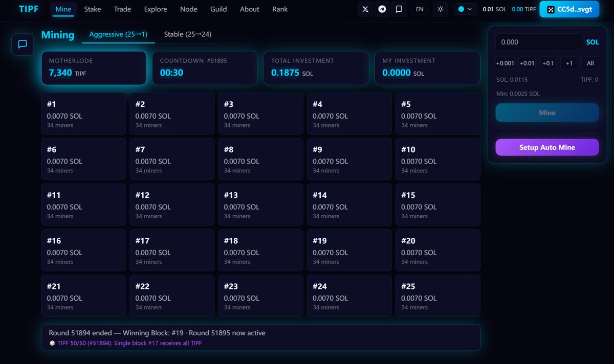Select mining block #12

(x=172, y=204)
